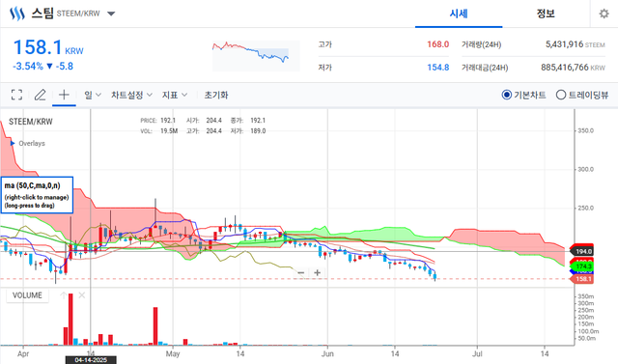
Task: Click the 158.1 current price axis tag
Action: 581,279
